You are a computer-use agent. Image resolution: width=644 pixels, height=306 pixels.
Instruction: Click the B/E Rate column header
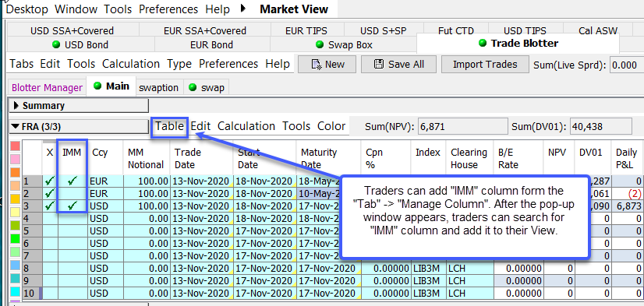[518, 158]
